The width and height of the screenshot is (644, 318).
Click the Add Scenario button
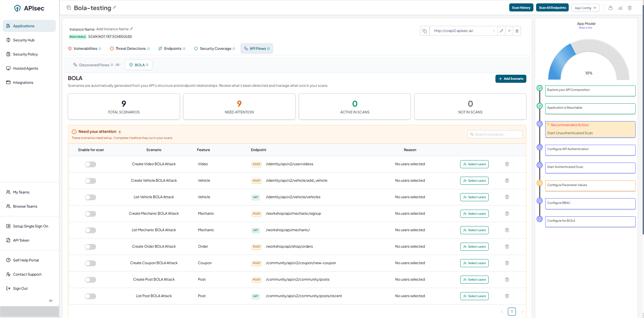coord(511,79)
